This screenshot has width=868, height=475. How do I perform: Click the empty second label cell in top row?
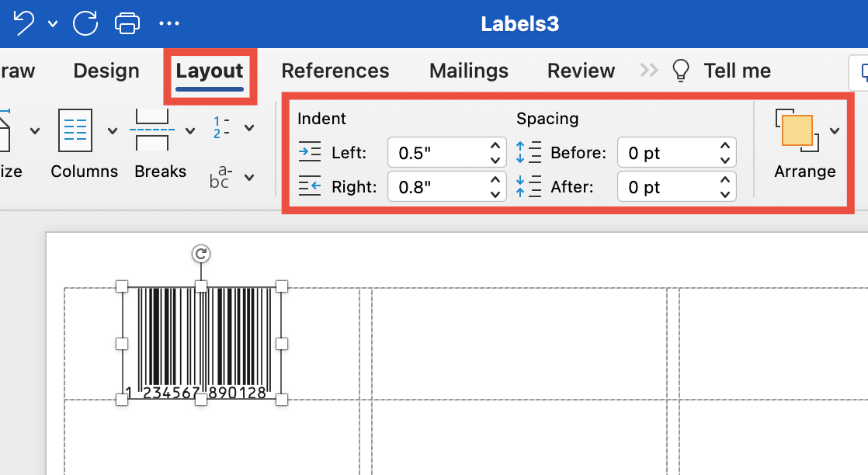pos(519,343)
